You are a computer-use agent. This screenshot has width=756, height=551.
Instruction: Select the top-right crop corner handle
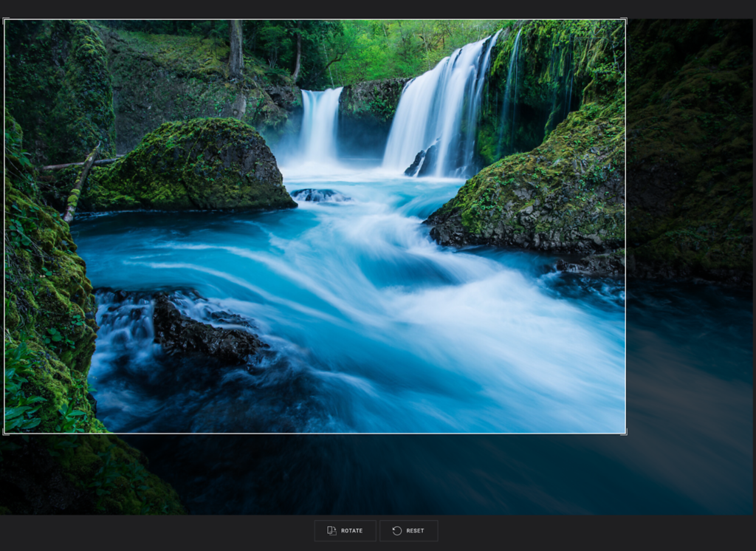[x=625, y=20]
